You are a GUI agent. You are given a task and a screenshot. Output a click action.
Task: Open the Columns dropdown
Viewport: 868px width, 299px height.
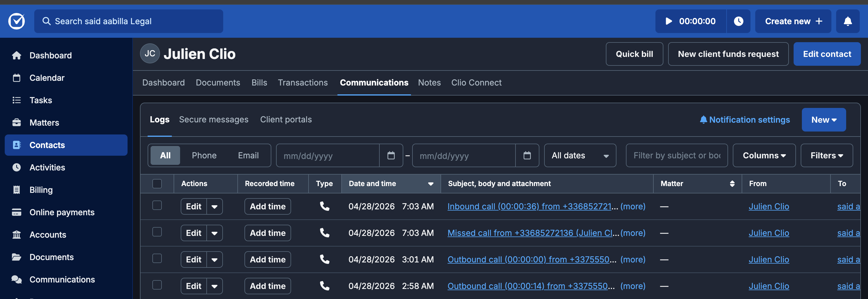[764, 155]
